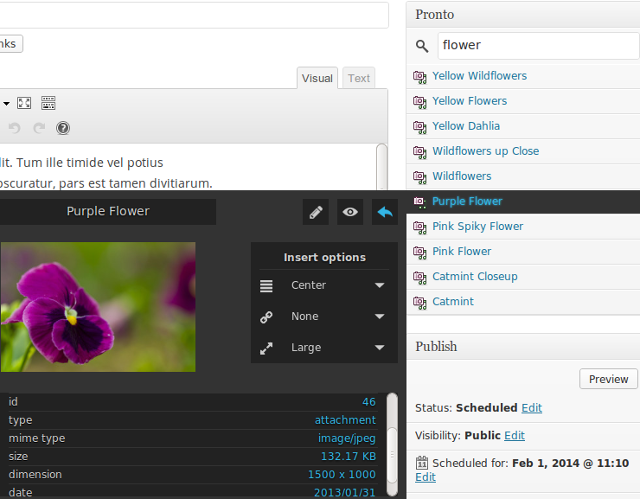The image size is (640, 499).
Task: Open Yellow Flowers search result
Action: [x=469, y=101]
